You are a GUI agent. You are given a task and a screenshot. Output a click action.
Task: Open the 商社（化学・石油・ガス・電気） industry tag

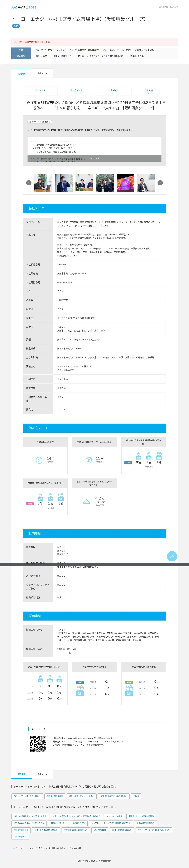tap(27, 796)
